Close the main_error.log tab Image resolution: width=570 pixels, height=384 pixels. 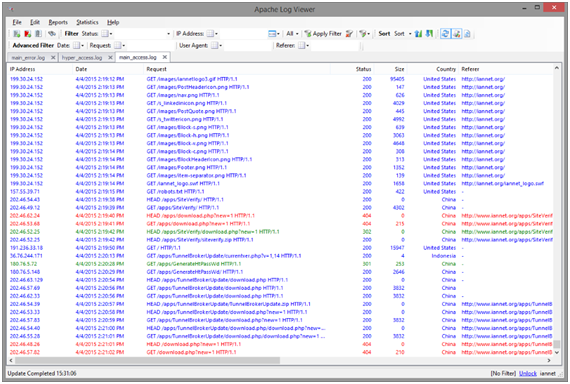tap(53, 57)
